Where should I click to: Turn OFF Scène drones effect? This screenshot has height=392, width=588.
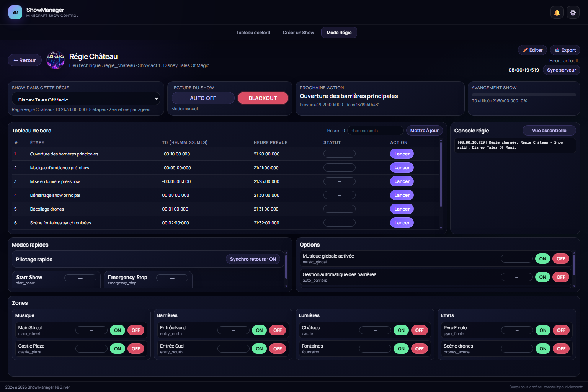click(x=561, y=349)
